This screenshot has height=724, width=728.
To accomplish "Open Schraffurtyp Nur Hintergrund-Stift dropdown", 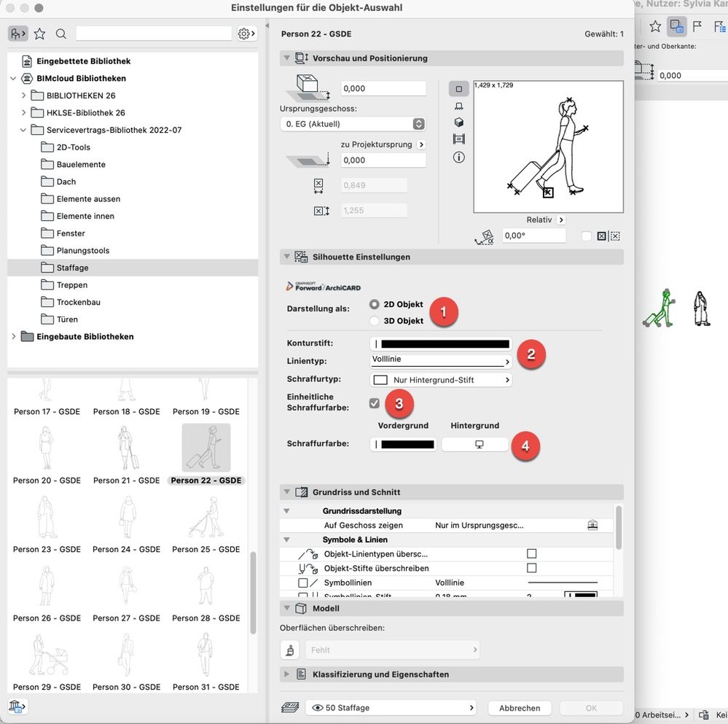I will [x=441, y=380].
